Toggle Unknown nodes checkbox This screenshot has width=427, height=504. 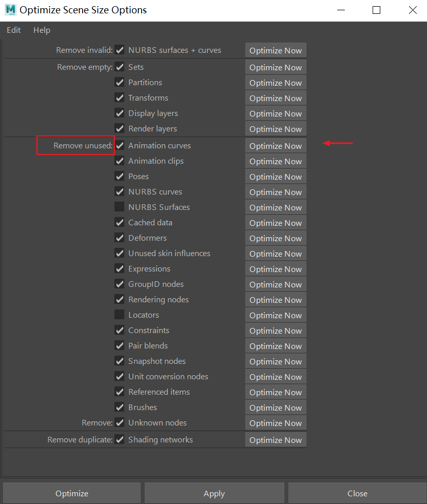pos(120,422)
